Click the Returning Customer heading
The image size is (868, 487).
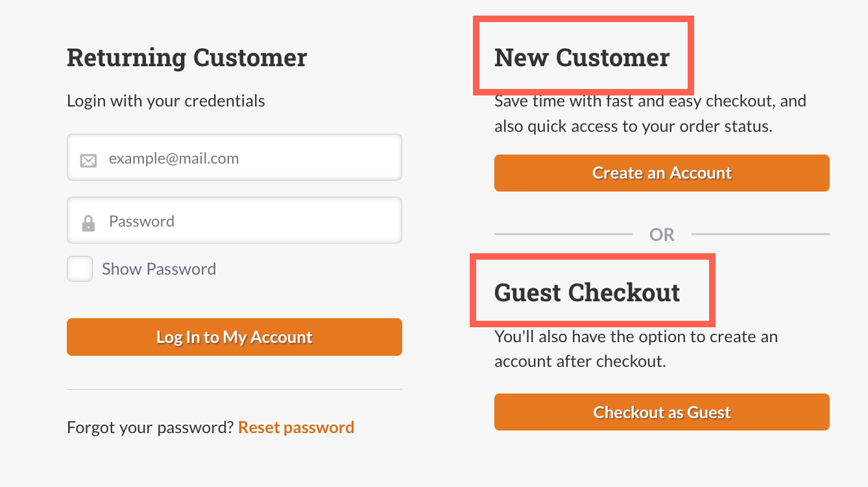click(x=187, y=57)
